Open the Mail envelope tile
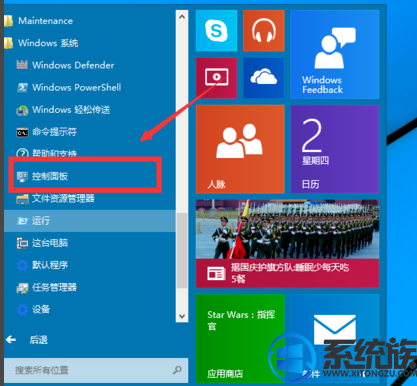The image size is (417, 386). pos(335,338)
